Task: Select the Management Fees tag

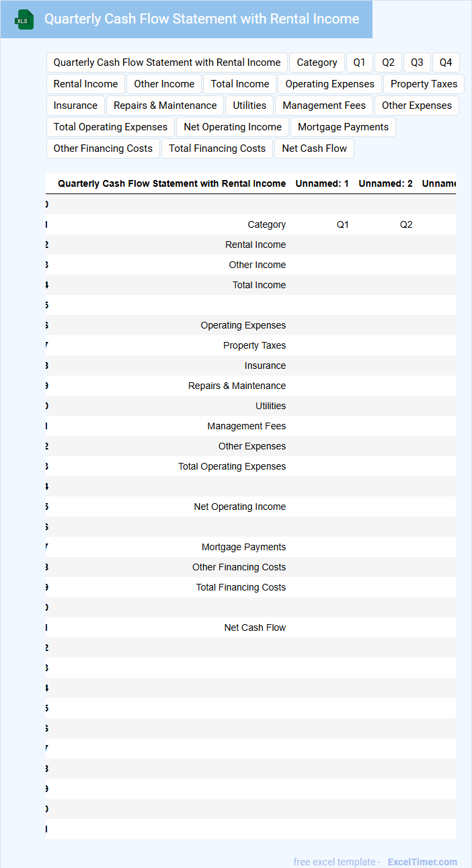Action: [324, 105]
